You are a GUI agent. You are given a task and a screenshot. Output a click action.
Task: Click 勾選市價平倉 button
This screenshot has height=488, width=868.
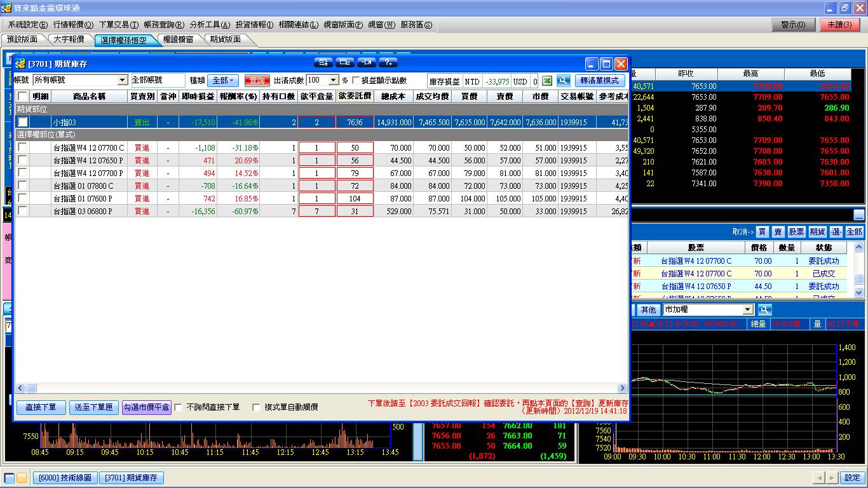147,407
